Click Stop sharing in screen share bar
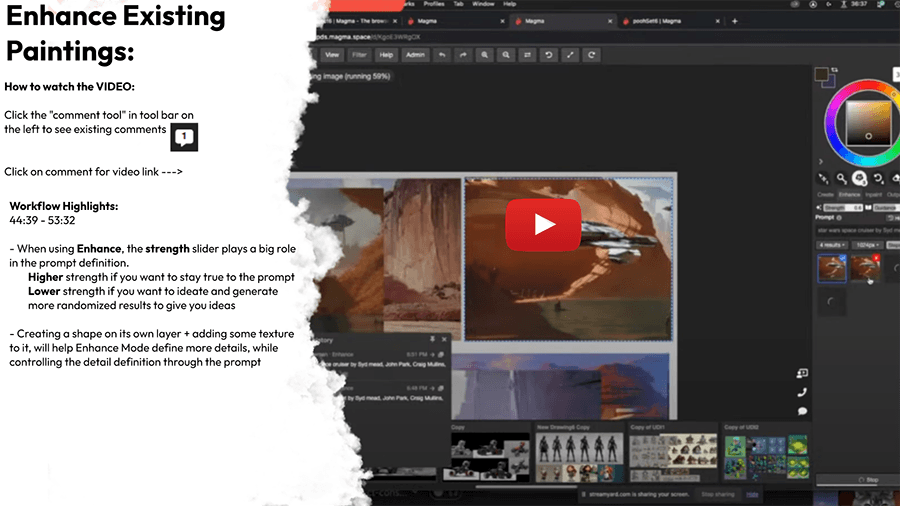This screenshot has height=506, width=900. click(x=718, y=495)
